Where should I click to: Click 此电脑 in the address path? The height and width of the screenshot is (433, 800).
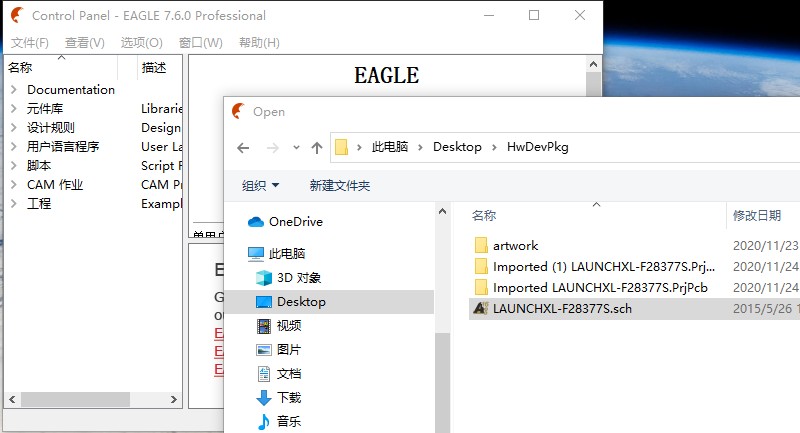390,147
